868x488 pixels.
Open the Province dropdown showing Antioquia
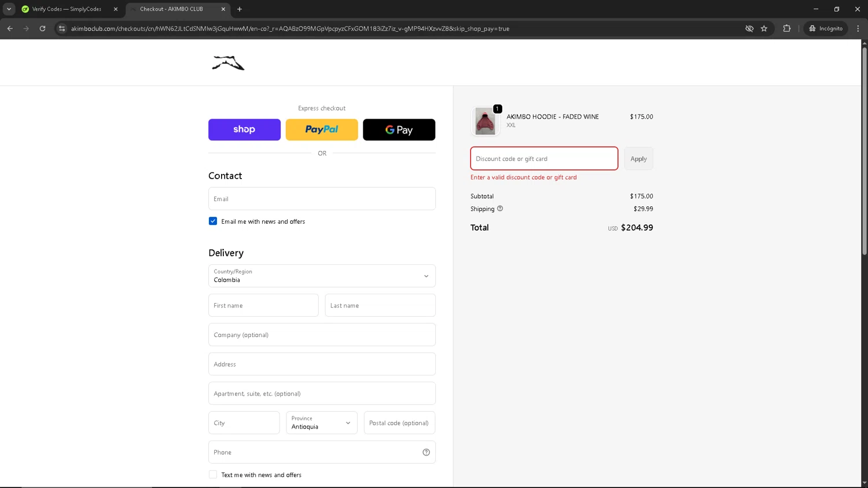coord(322,423)
